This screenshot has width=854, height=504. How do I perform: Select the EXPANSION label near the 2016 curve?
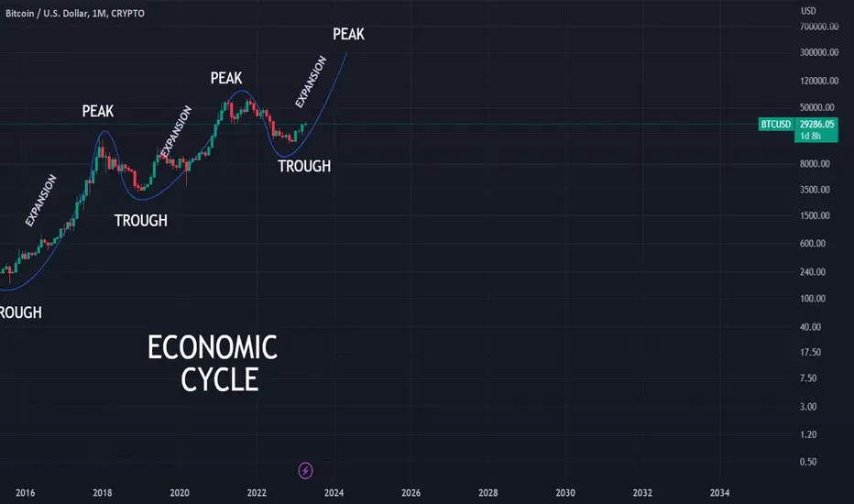pos(41,200)
